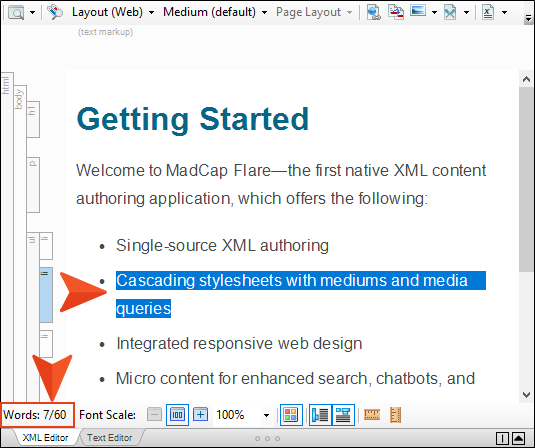Toggle the block structure bars button
This screenshot has width=535, height=448.
(x=320, y=415)
